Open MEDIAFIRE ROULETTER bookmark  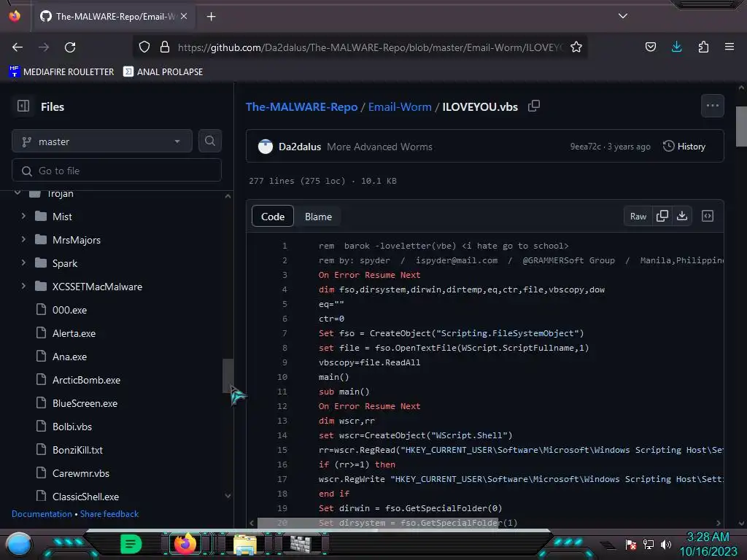[x=61, y=72]
